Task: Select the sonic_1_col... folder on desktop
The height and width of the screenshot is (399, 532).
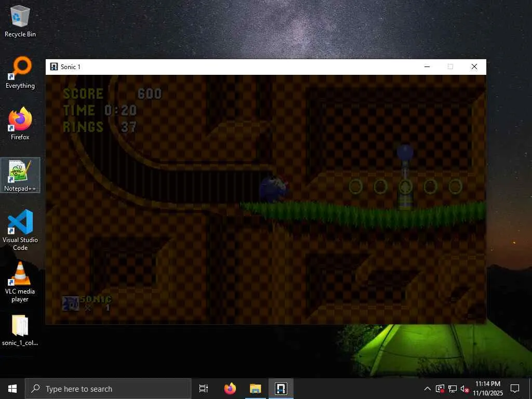Action: click(20, 330)
